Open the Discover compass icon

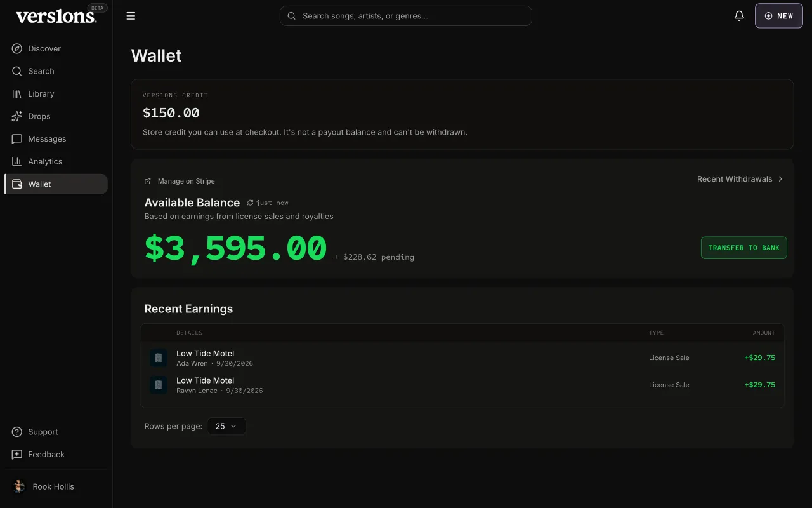tap(17, 49)
